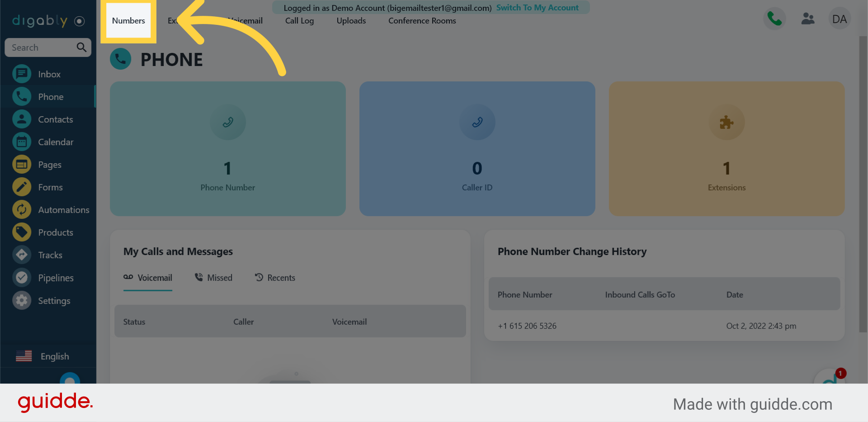
Task: Show the Recents calls tab
Action: [275, 278]
